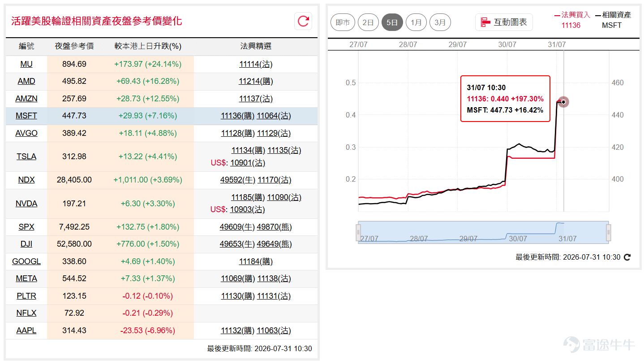
Task: Select the 2日 chart range
Action: pos(368,22)
